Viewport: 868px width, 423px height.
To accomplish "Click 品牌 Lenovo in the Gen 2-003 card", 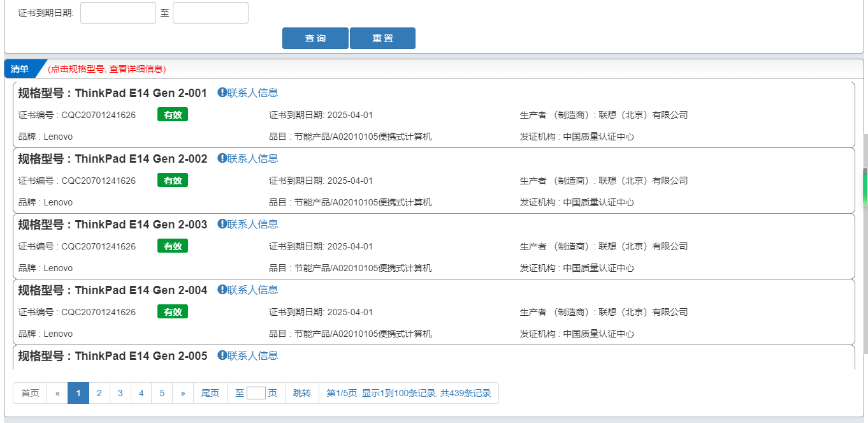I will click(45, 269).
